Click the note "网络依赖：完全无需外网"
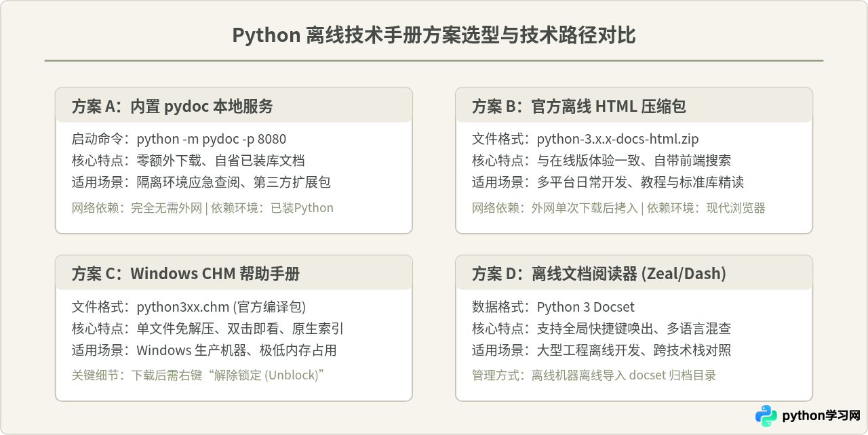Image resolution: width=868 pixels, height=435 pixels. point(137,208)
